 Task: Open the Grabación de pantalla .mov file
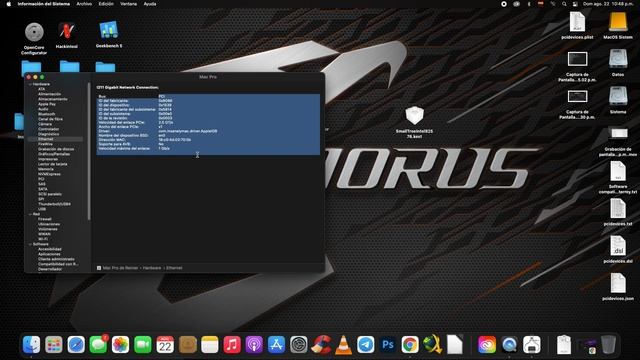[x=618, y=133]
